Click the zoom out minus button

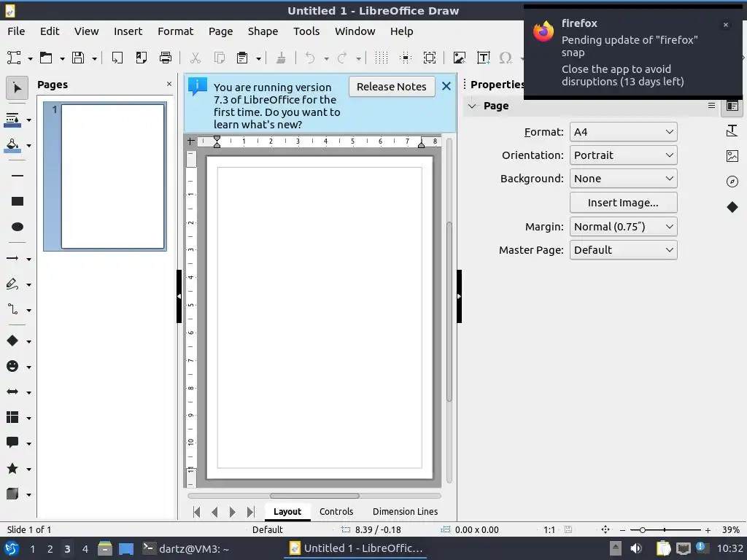pos(622,530)
